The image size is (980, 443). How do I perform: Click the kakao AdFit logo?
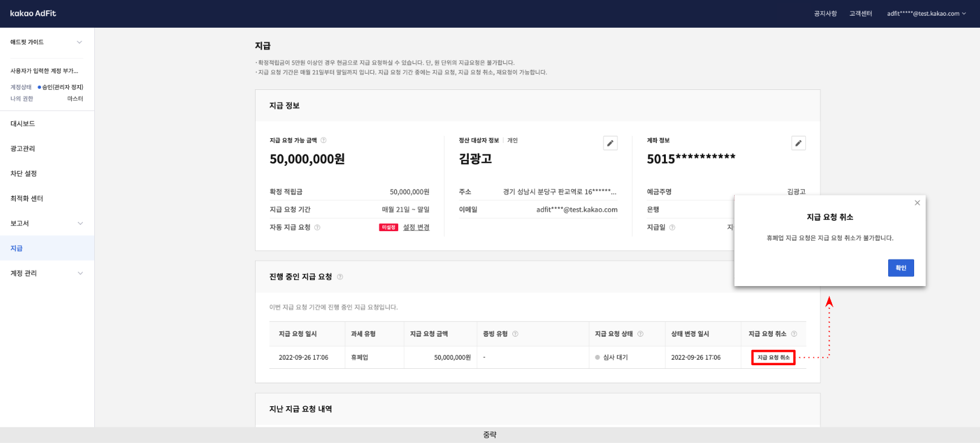[33, 13]
